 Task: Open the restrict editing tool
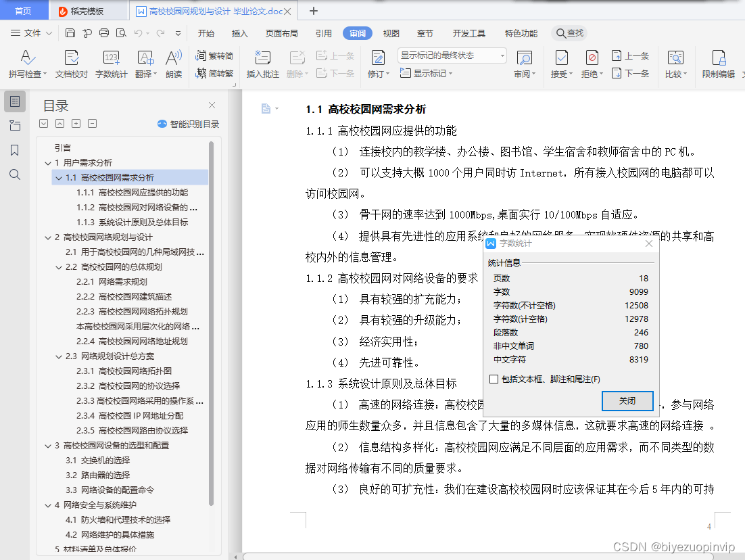[719, 64]
